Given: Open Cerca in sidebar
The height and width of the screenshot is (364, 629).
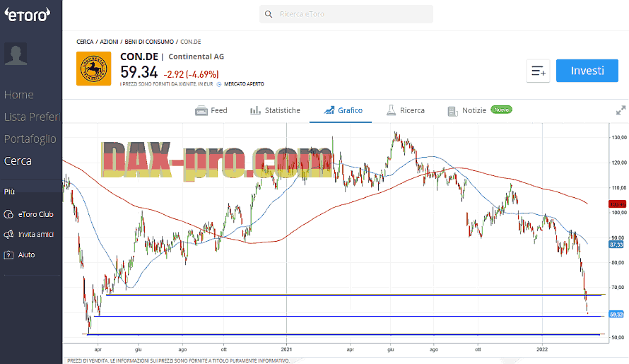Looking at the screenshot, I should coord(18,161).
